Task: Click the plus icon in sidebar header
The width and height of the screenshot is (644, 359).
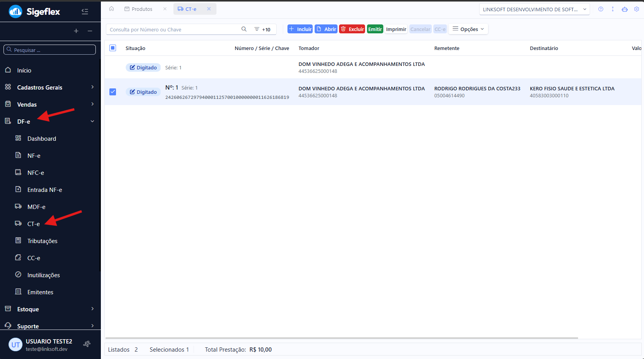Action: coord(76,31)
